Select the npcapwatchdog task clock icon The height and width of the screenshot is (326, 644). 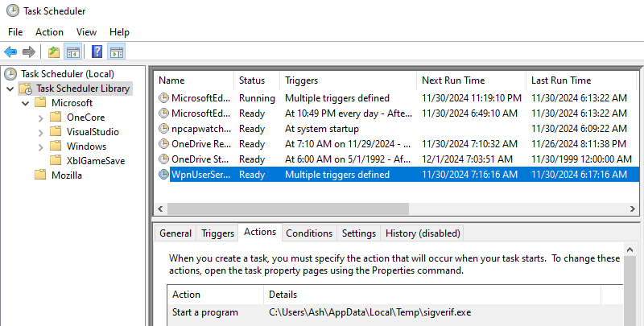pyautogui.click(x=163, y=129)
